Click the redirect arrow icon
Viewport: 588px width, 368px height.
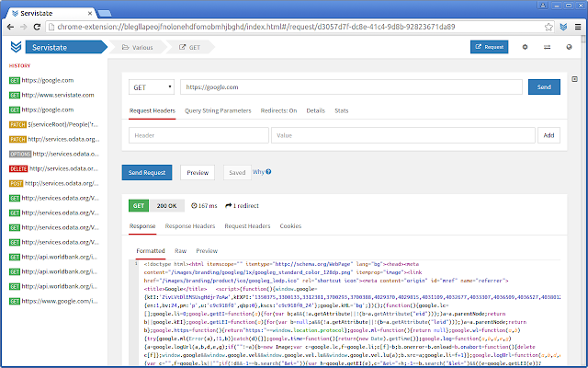(229, 205)
